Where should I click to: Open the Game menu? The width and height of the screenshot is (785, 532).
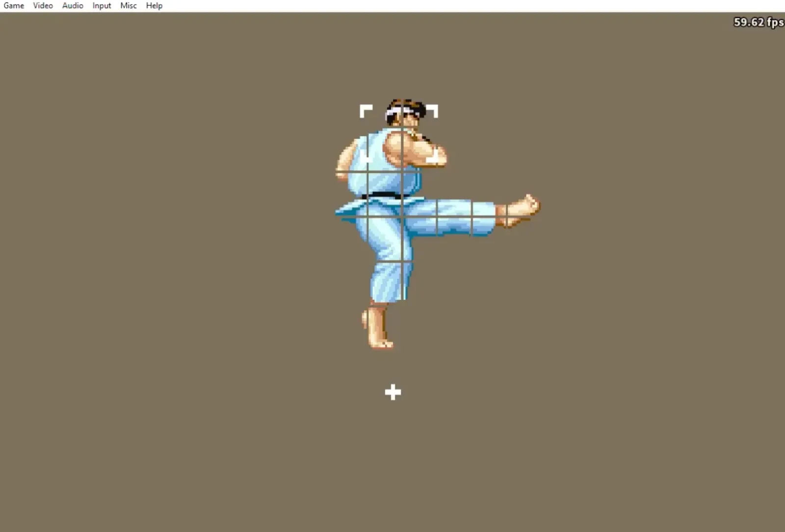click(14, 5)
